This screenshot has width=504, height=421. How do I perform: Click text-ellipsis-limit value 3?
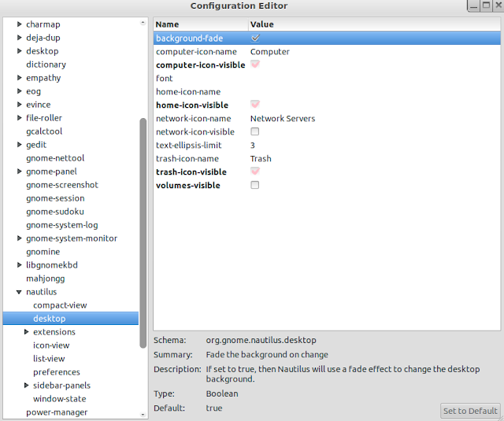click(x=253, y=145)
